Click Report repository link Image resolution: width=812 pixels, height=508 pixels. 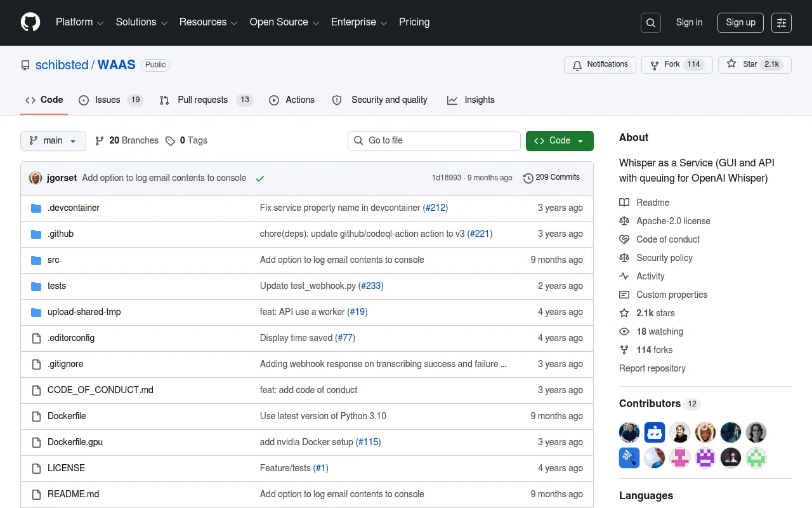point(652,368)
